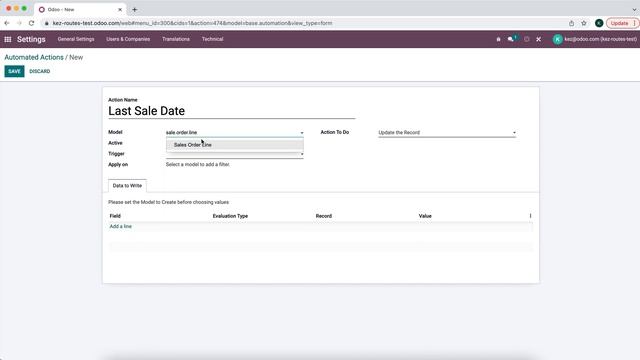Choose Sales Order Line from suggestions
Viewport: 640px width, 360px height.
(x=235, y=145)
